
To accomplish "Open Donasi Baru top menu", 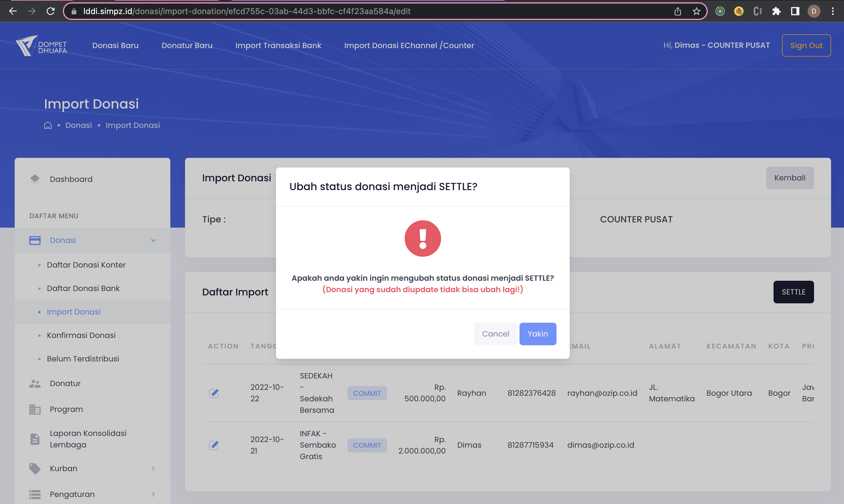I will [x=115, y=45].
